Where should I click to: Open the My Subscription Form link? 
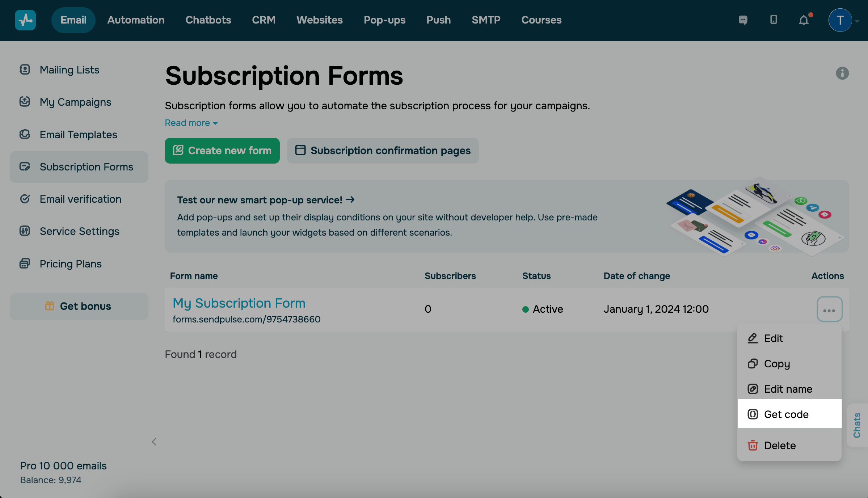coord(239,303)
